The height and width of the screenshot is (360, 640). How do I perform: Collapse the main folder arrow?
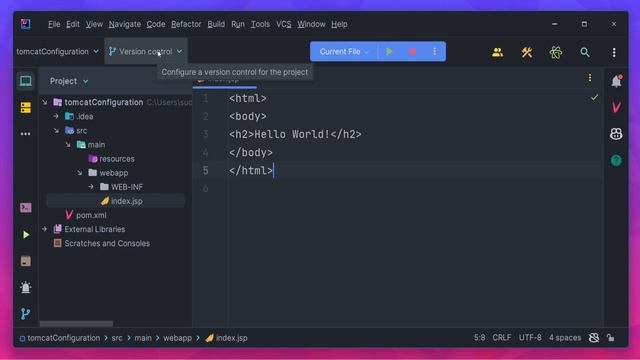click(x=68, y=144)
